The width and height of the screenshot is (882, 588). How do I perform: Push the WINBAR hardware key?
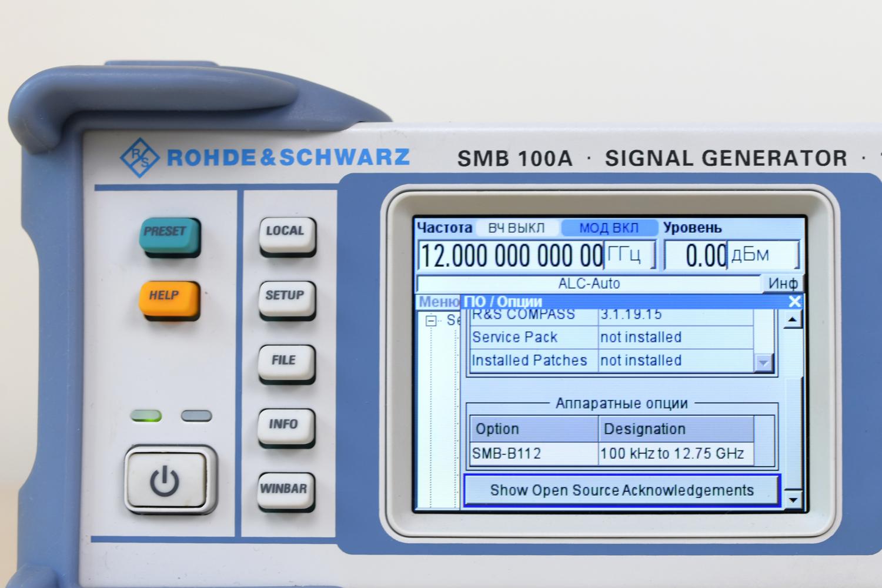285,490
